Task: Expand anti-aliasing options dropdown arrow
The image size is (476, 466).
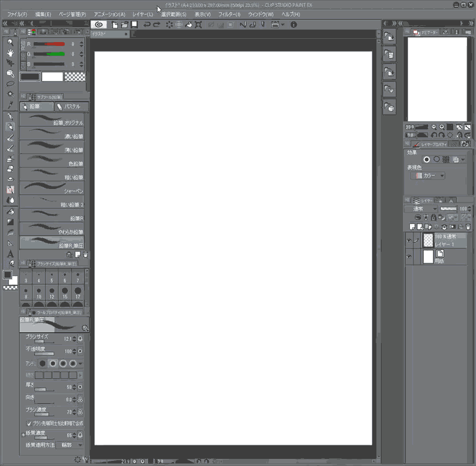Action: tap(80, 363)
